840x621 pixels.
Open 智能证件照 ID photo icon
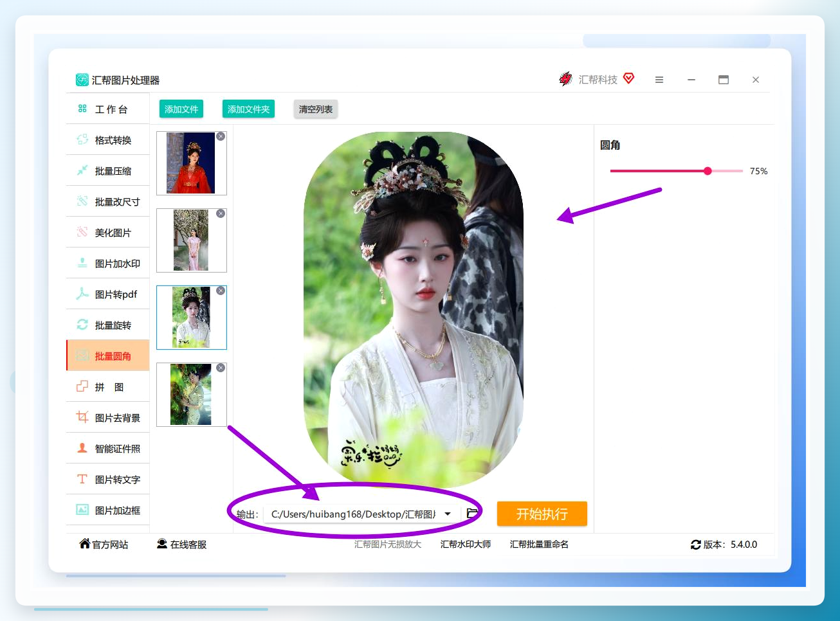tap(82, 448)
